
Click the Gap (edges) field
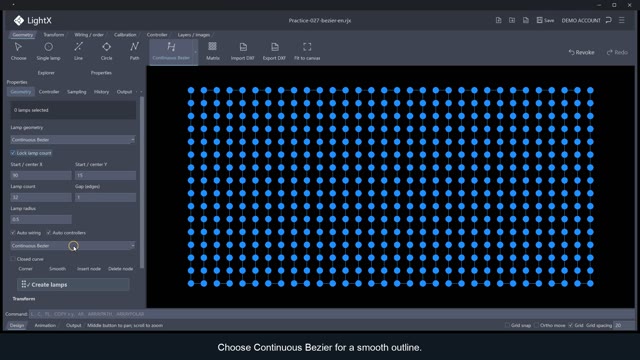[x=105, y=197]
